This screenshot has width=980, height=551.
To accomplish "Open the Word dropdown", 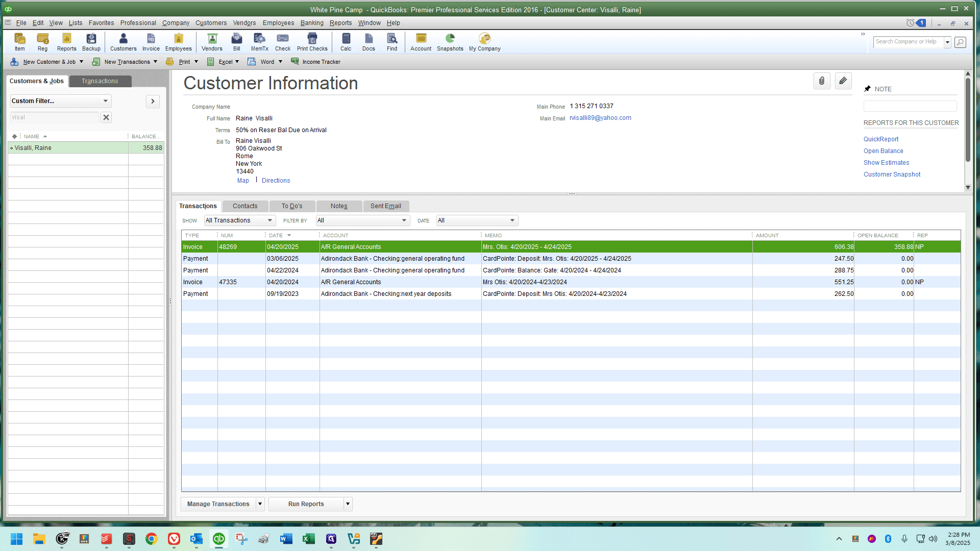I will [x=280, y=62].
